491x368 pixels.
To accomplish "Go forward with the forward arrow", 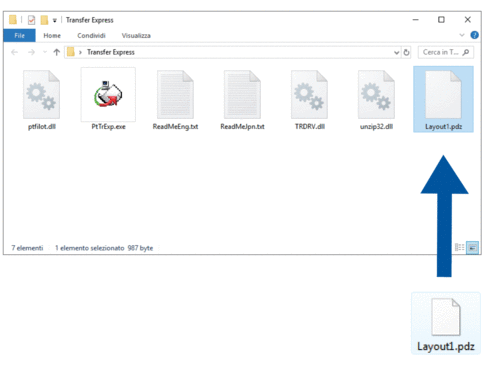I will tap(31, 52).
